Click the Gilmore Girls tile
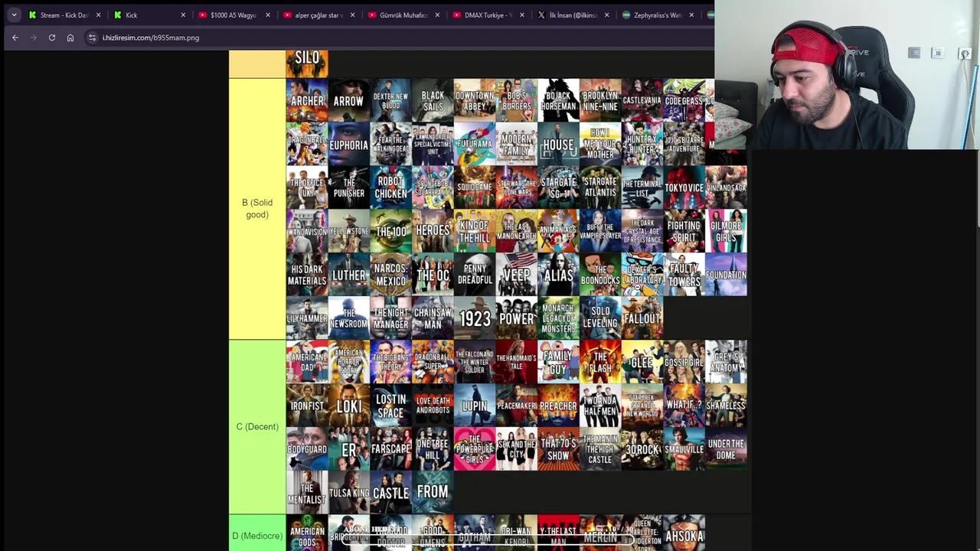This screenshot has height=551, width=980. click(x=726, y=231)
